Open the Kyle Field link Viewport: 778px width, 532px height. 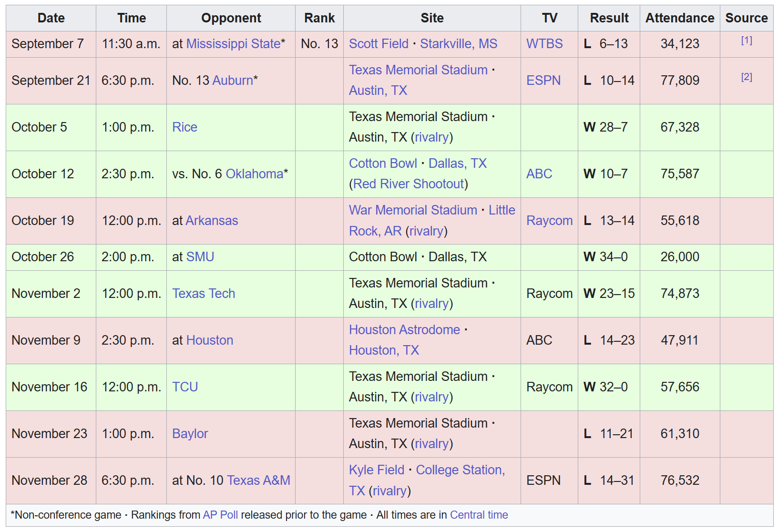376,470
